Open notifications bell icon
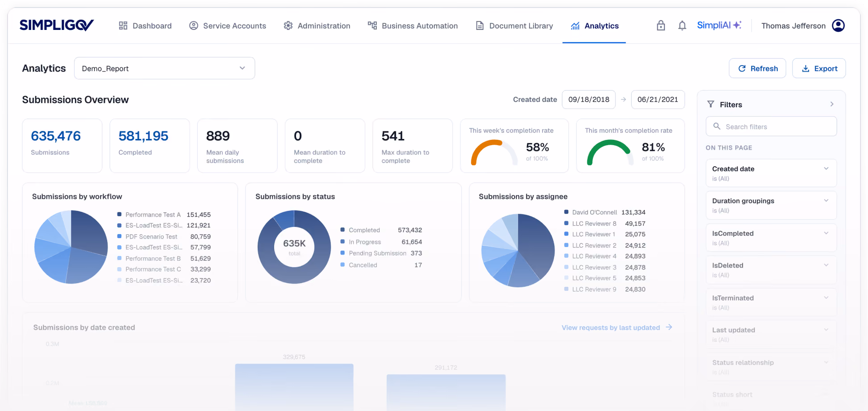The height and width of the screenshot is (411, 868). click(x=682, y=25)
